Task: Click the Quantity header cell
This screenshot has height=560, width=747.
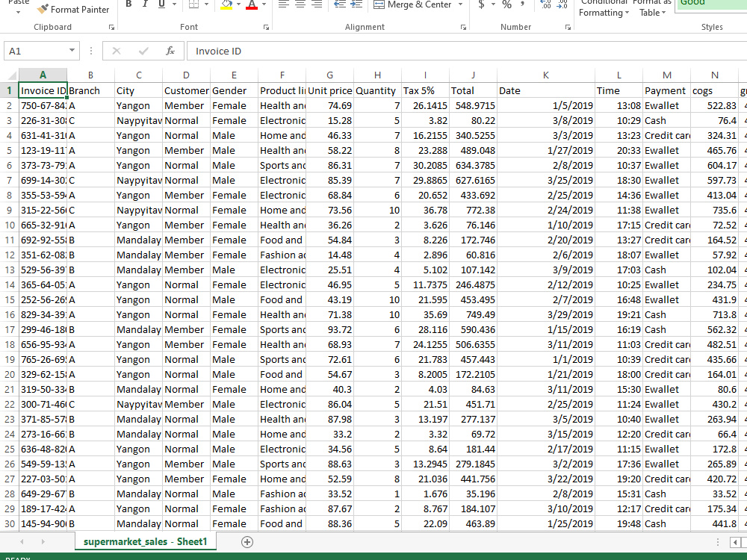Action: [x=377, y=90]
